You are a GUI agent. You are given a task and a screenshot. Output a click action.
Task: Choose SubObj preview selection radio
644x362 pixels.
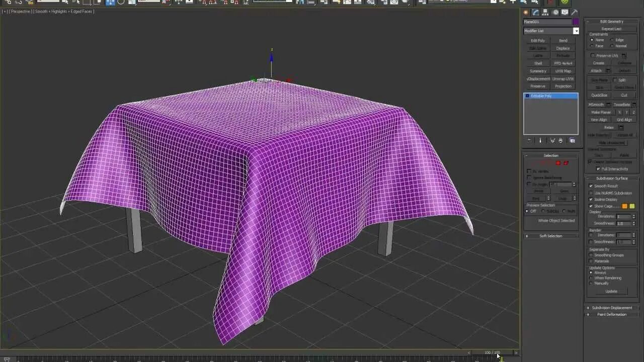(543, 211)
